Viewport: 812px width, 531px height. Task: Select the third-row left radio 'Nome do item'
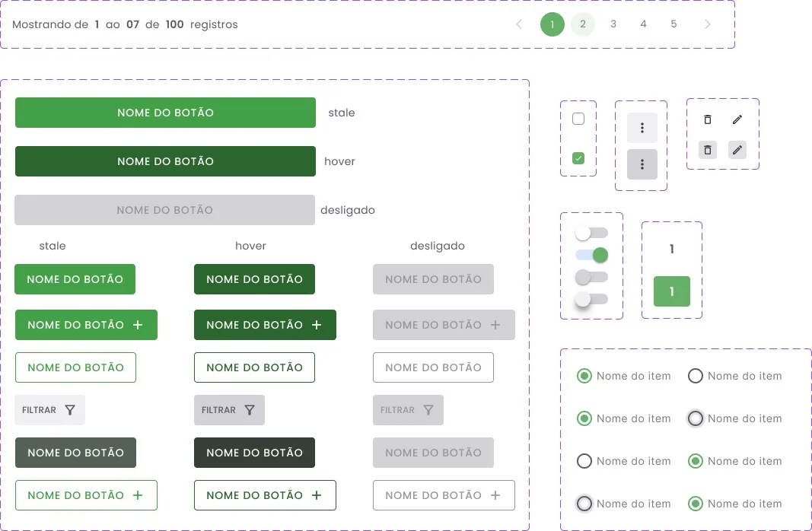(x=584, y=460)
